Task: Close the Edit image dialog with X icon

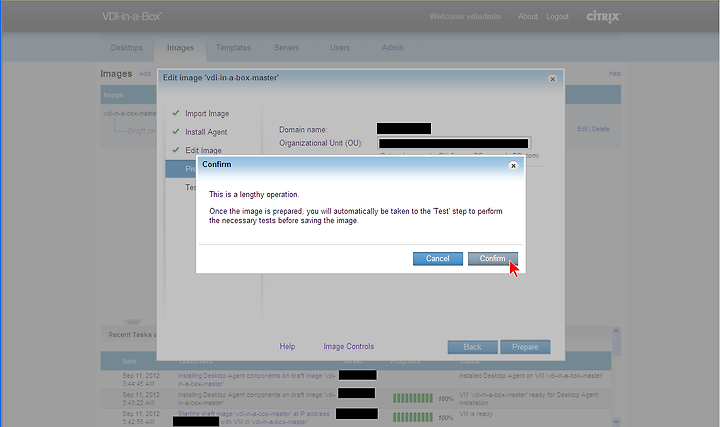Action: click(x=553, y=79)
